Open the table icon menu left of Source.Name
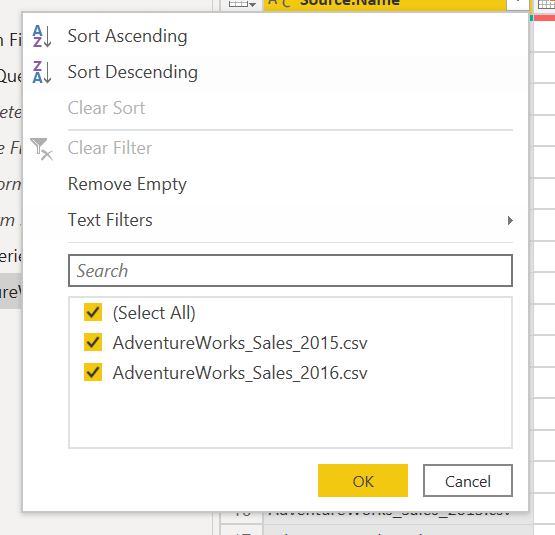Image resolution: width=555 pixels, height=535 pixels. pyautogui.click(x=242, y=4)
